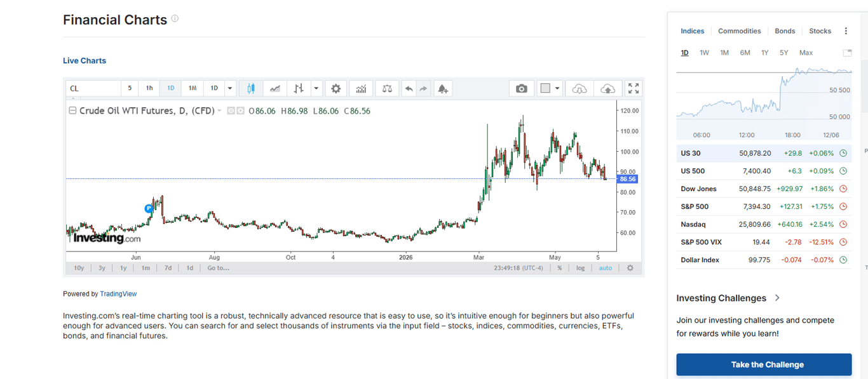Select 5Y range in indices panel
868x379 pixels.
click(x=783, y=53)
